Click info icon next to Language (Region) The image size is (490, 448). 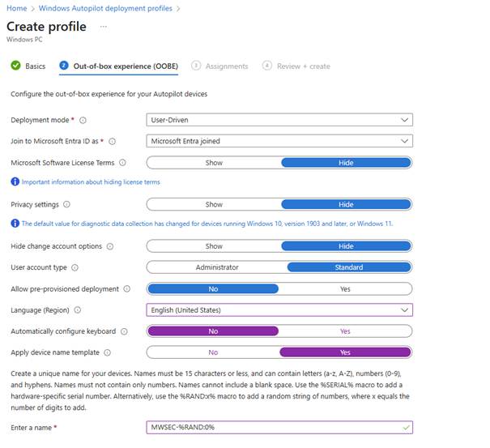pos(78,309)
